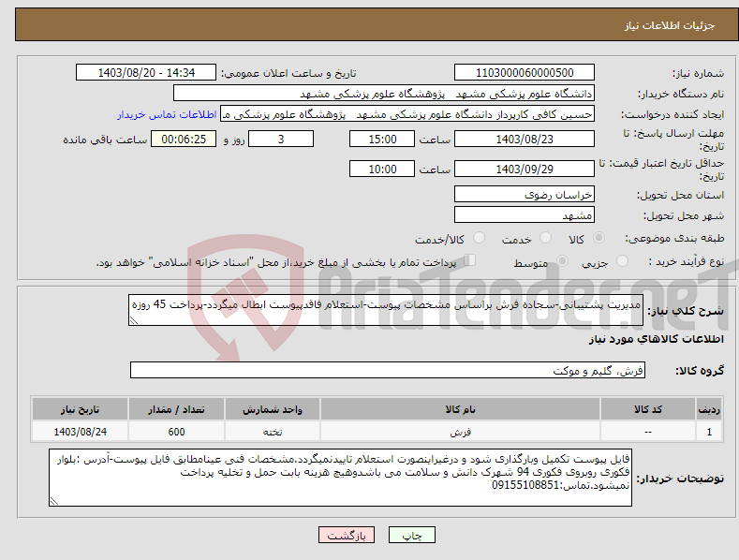Click the گروه کالا field فرش، گلیم و موکت
The height and width of the screenshot is (560, 739).
click(388, 370)
